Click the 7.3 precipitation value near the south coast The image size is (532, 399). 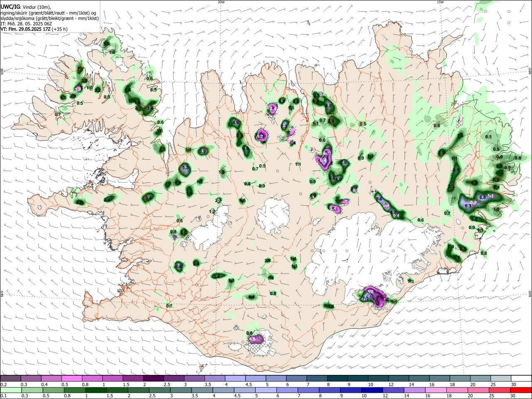click(x=365, y=298)
